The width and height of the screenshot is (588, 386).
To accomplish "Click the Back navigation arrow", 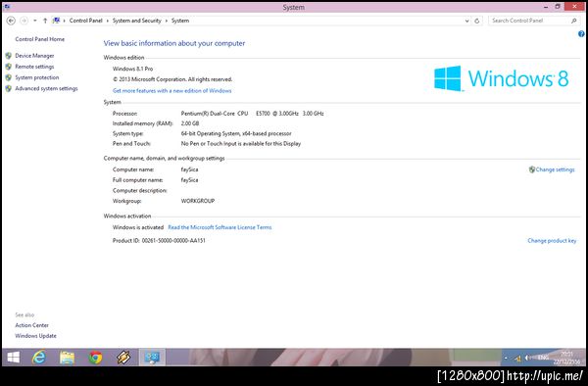I will (11, 21).
